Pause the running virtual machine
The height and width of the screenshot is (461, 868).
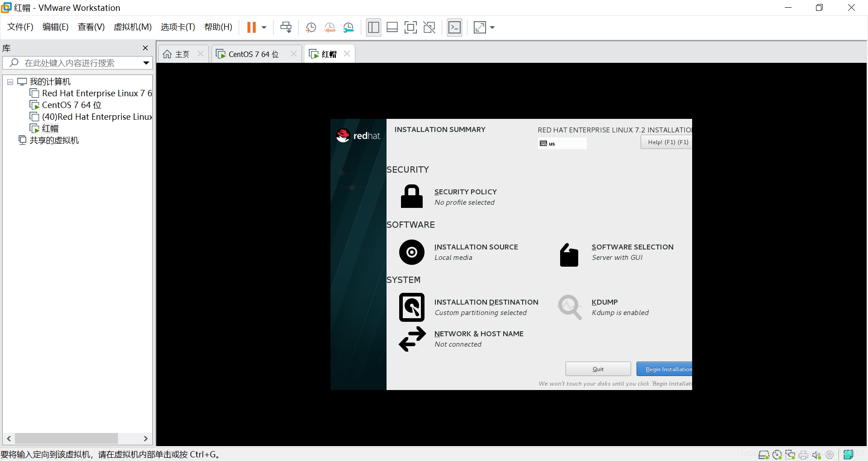tap(251, 28)
